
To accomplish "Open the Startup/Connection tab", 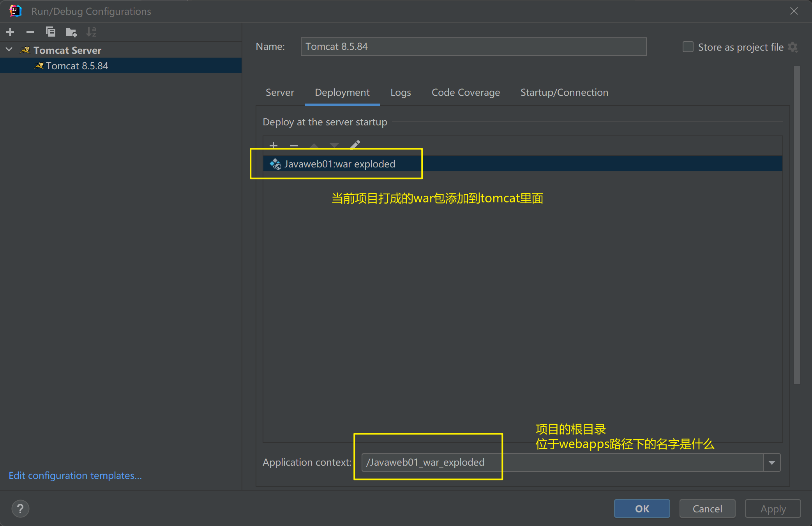I will [564, 93].
